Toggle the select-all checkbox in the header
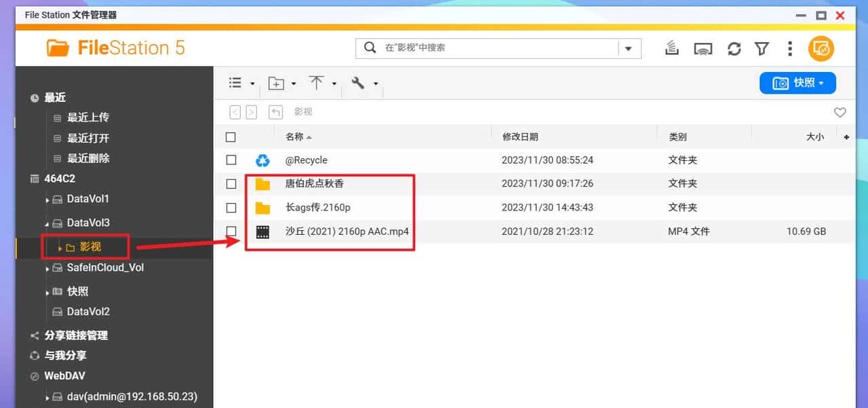The image size is (868, 408). pyautogui.click(x=231, y=137)
